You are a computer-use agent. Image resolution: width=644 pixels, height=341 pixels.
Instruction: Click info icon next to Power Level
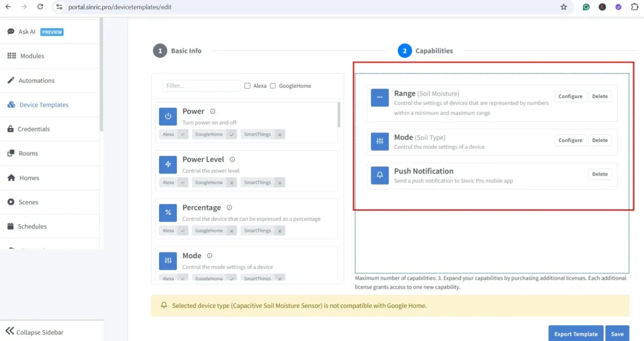pyautogui.click(x=232, y=160)
